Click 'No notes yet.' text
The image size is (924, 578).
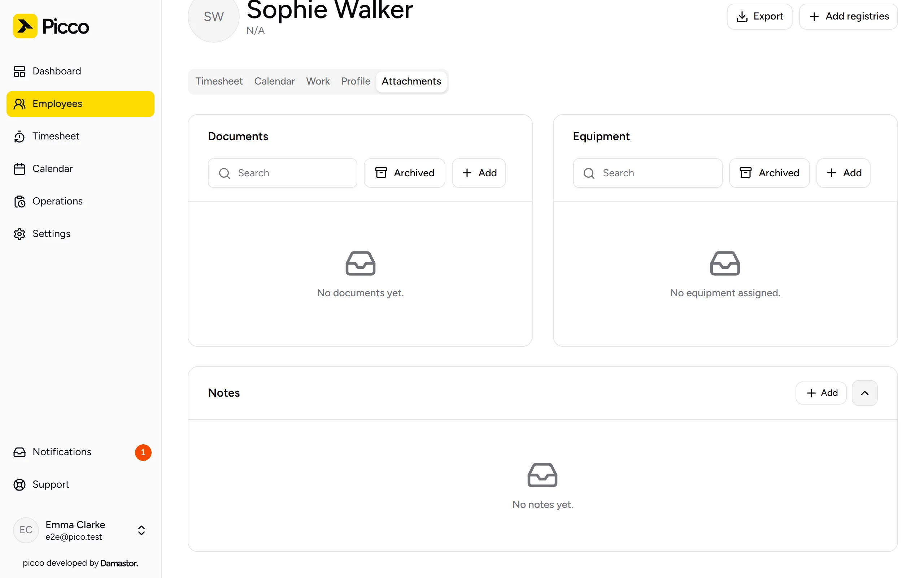click(x=543, y=505)
